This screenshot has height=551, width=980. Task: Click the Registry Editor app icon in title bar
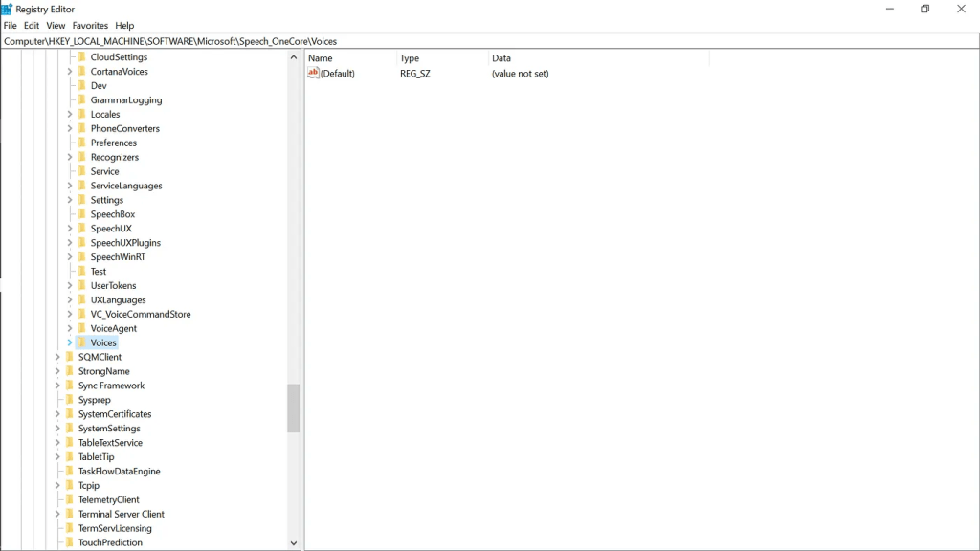(x=7, y=9)
